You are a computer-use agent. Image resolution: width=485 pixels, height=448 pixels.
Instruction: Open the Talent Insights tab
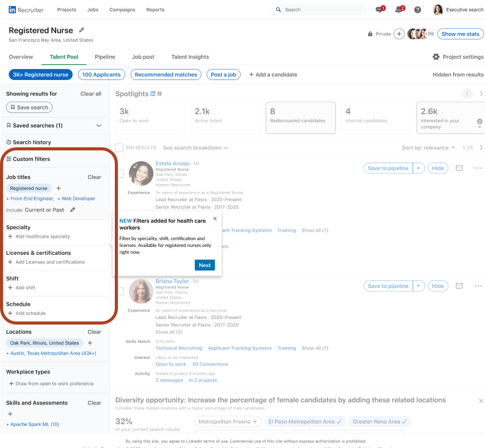(190, 57)
